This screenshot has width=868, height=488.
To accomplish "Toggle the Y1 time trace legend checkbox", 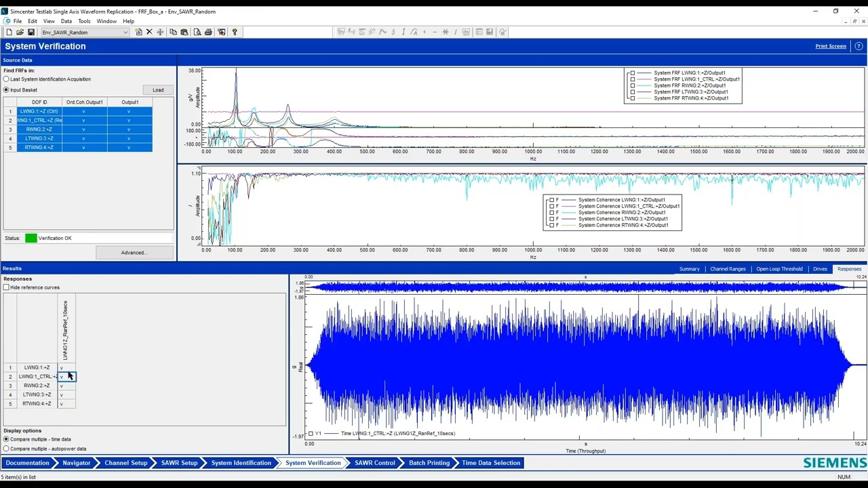I will coord(311,434).
